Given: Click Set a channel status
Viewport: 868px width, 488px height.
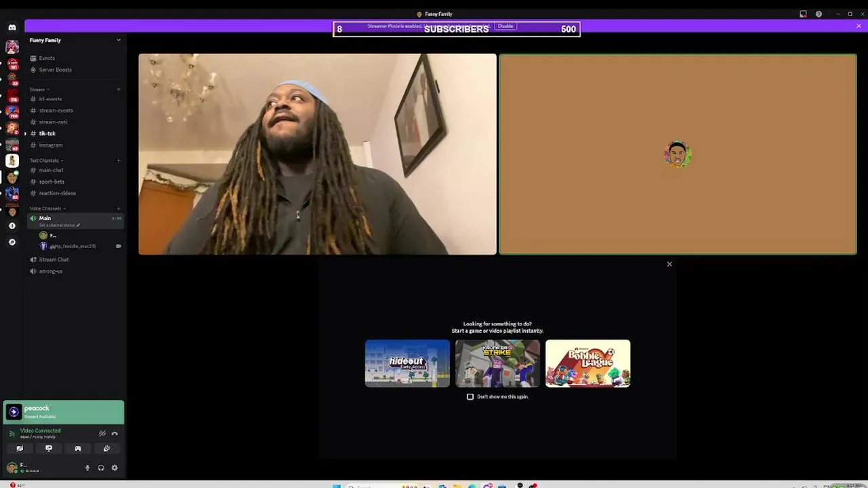Looking at the screenshot, I should click(59, 225).
